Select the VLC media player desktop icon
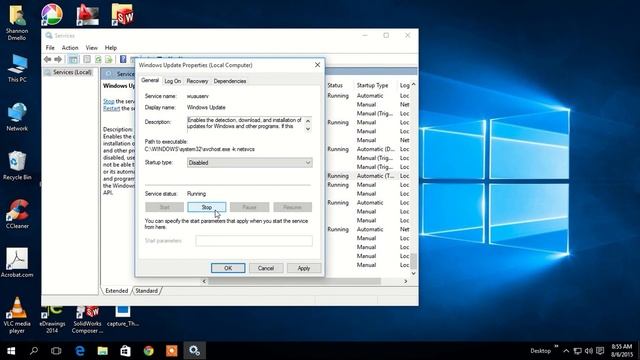 tap(17, 314)
